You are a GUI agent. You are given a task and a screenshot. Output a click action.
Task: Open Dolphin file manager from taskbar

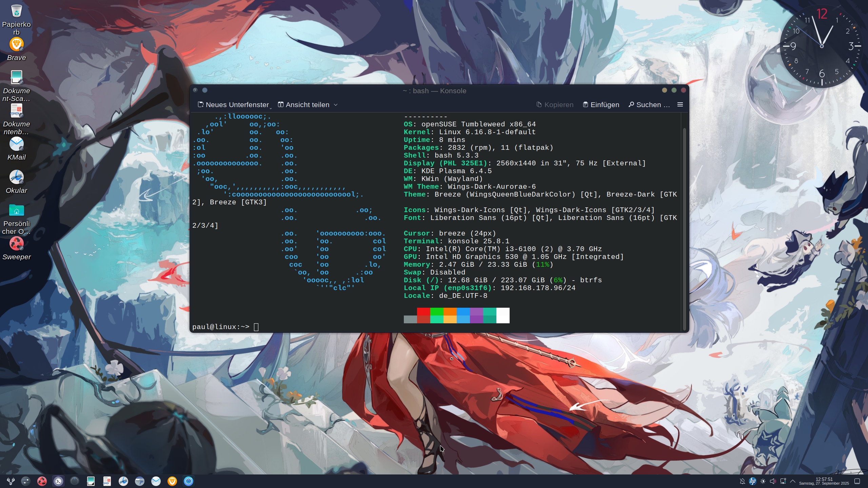click(140, 481)
